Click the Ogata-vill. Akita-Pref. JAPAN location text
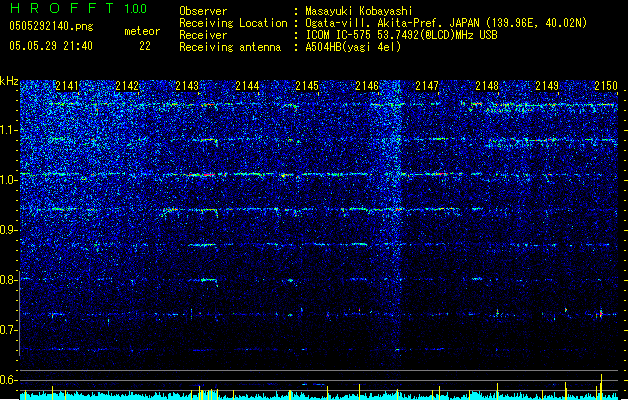This screenshot has height=400, width=629. click(446, 23)
